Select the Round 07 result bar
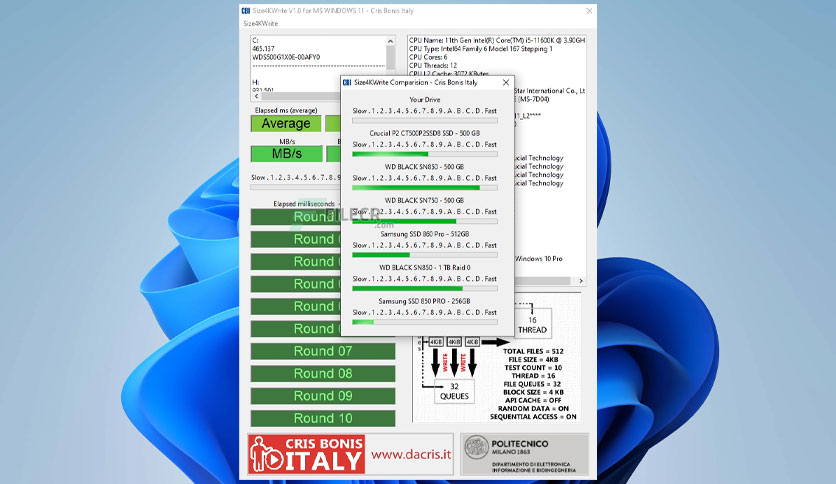This screenshot has height=484, width=836. [x=323, y=351]
